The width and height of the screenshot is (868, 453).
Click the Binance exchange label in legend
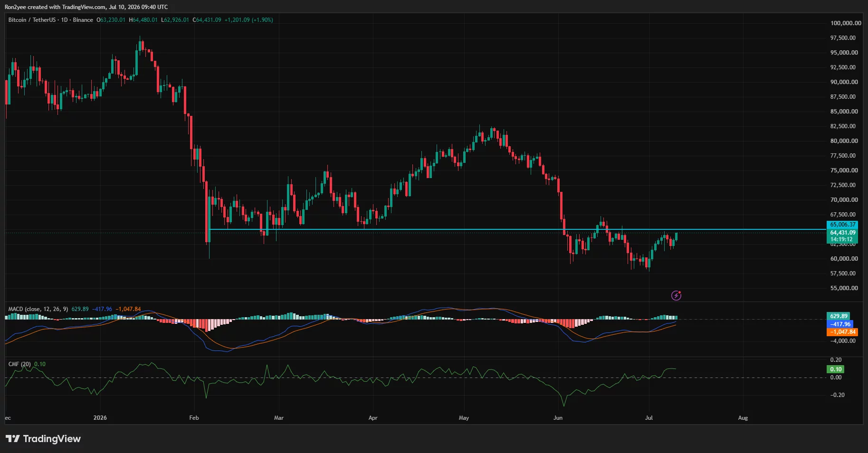[x=83, y=20]
